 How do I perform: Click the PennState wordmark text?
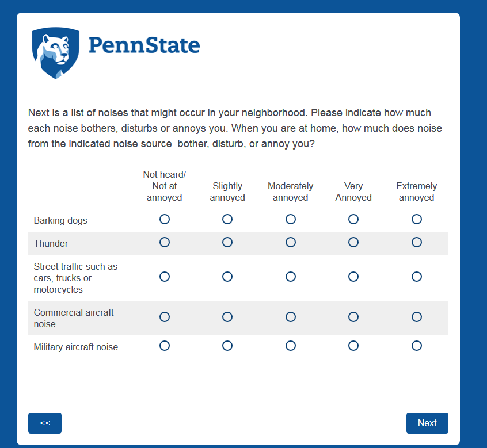coord(144,45)
